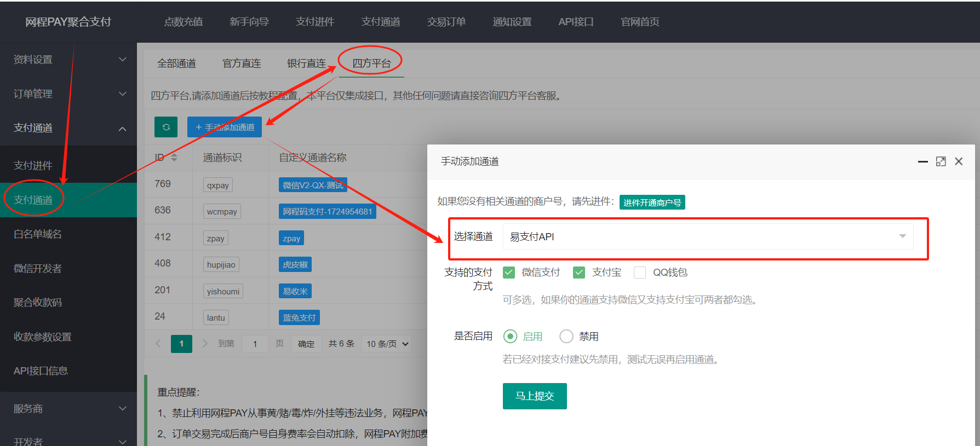Sort table by ID column arrows
This screenshot has width=980, height=446.
click(x=174, y=158)
